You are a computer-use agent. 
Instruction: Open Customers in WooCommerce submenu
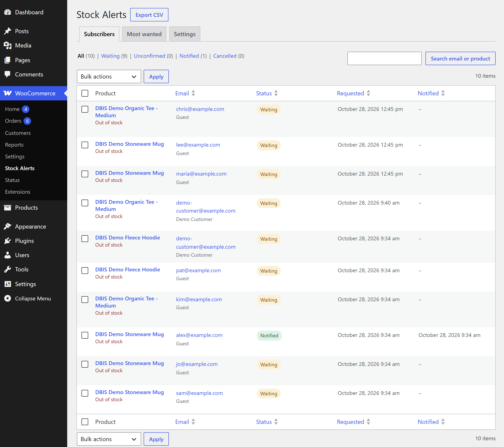[x=18, y=133]
